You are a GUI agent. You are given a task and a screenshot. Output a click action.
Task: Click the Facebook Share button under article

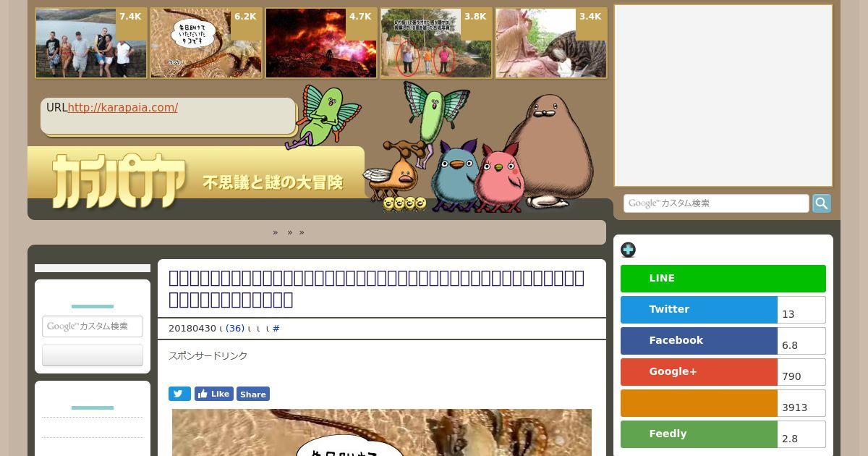[253, 394]
